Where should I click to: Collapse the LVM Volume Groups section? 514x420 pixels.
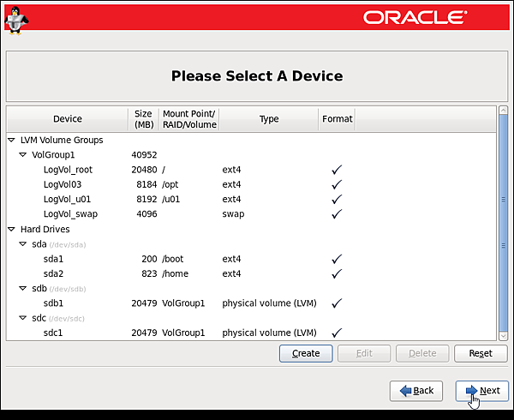(11, 140)
